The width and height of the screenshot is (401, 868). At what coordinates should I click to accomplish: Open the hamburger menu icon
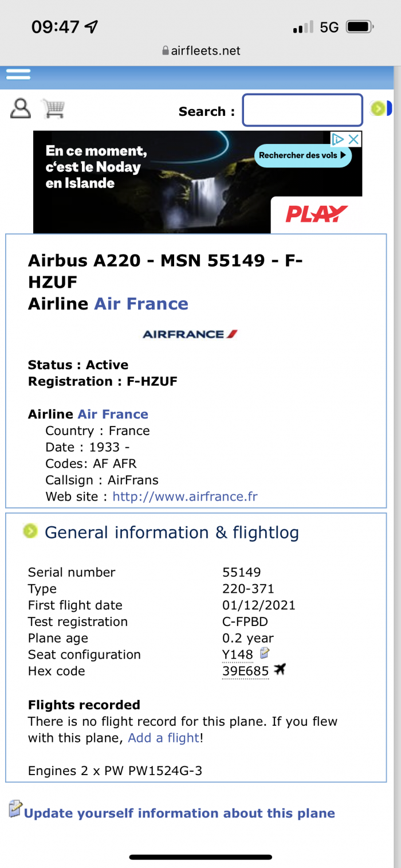18,74
